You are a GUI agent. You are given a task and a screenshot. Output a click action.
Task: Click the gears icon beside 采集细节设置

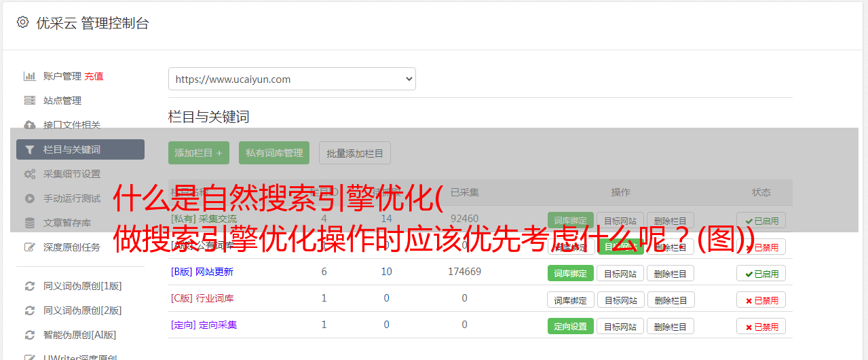pos(30,174)
